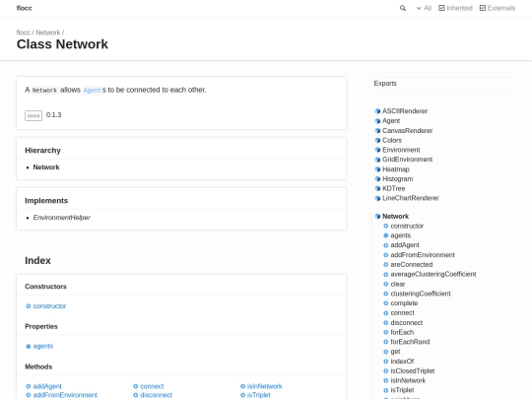Click sidebar addAgent method icon
The width and height of the screenshot is (532, 399).
[386, 245]
